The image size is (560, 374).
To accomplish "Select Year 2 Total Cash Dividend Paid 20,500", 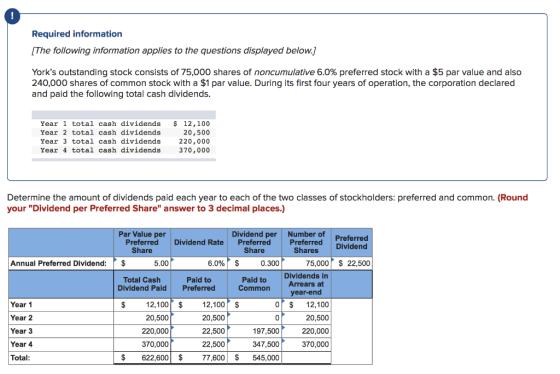I will point(142,318).
